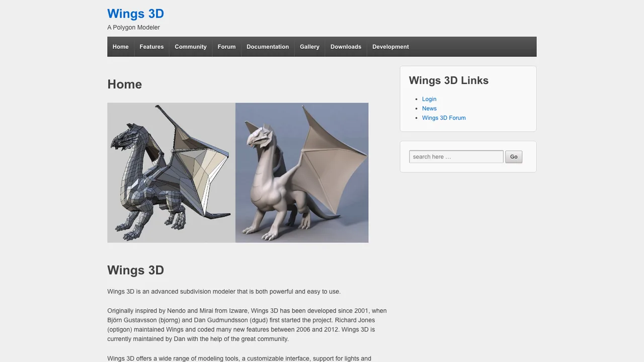The image size is (644, 362).
Task: Open the Development menu item
Action: (390, 47)
